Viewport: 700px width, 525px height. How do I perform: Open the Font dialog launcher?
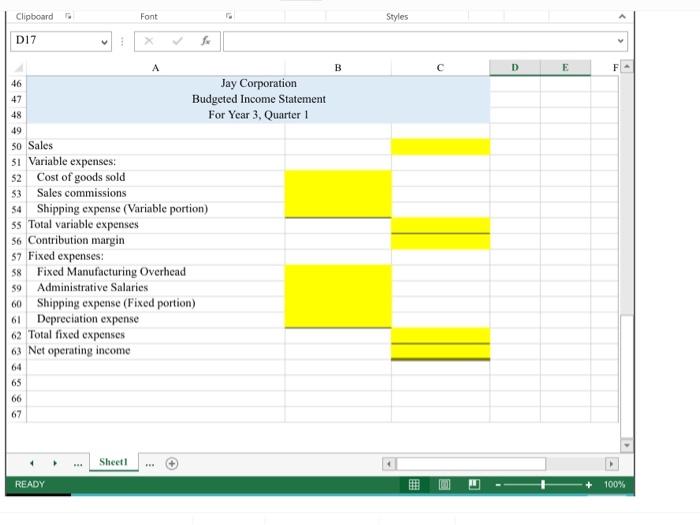(x=229, y=16)
